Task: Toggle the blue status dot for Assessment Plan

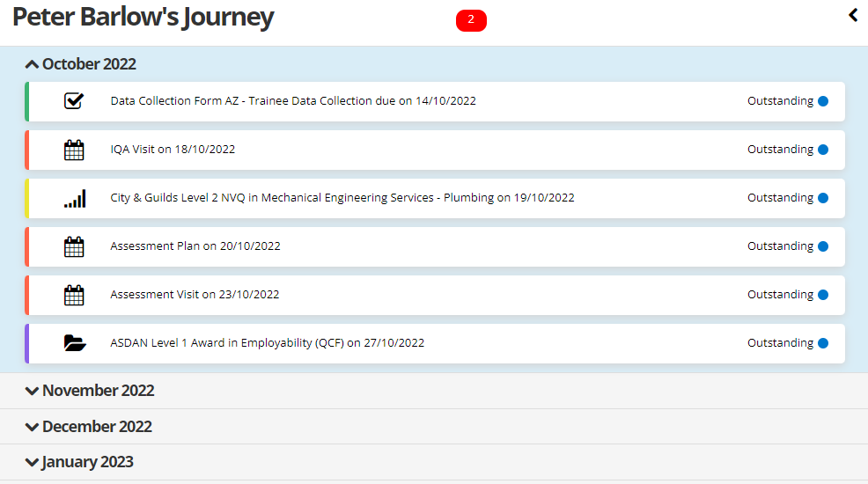Action: [x=823, y=246]
